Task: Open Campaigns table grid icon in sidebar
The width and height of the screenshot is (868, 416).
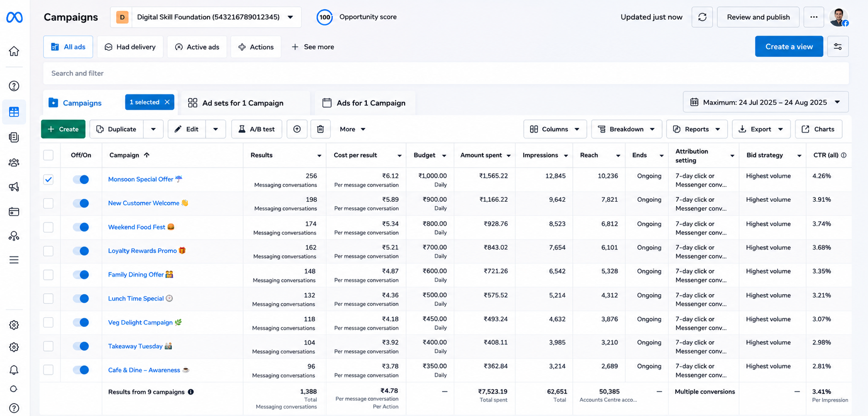Action: click(x=14, y=112)
